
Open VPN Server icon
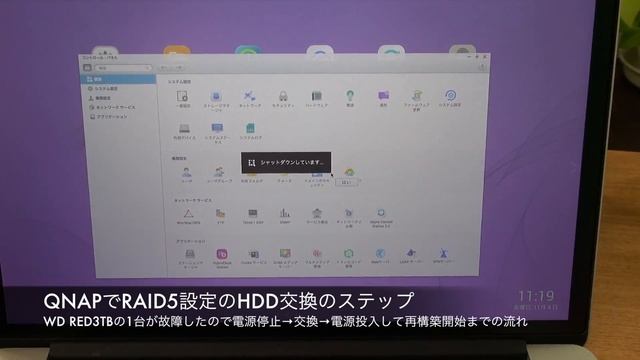(443, 253)
